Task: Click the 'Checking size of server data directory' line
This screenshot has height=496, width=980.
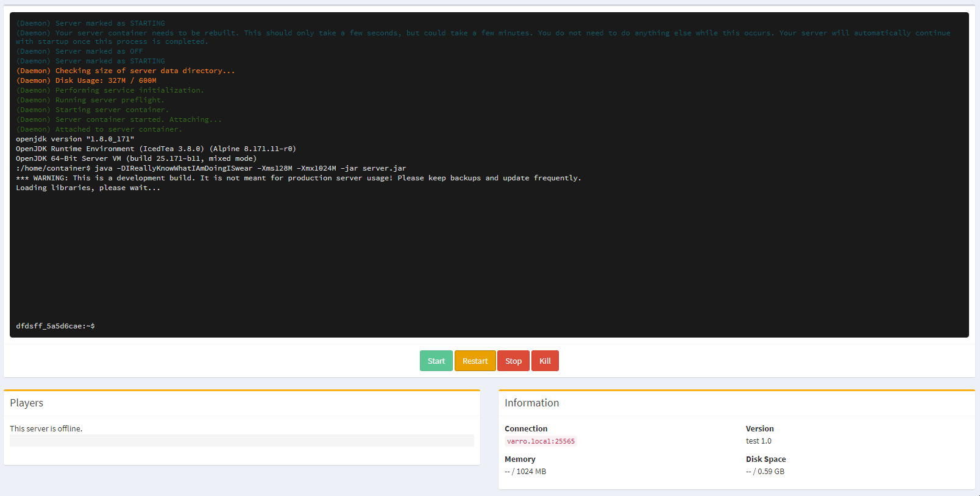Action: (x=125, y=71)
